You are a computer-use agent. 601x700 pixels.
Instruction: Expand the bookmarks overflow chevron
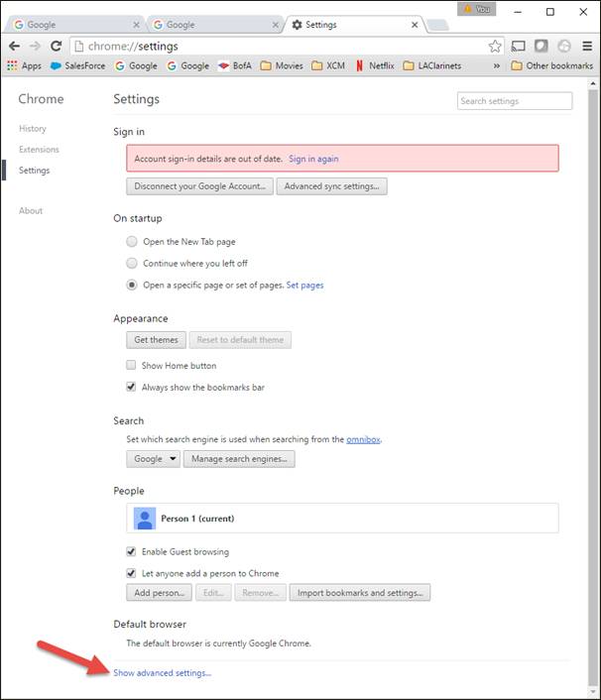(495, 66)
